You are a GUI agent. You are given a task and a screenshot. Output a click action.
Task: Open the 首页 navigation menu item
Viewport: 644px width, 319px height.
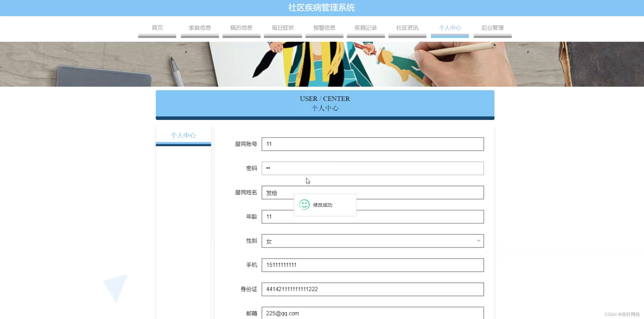point(157,28)
